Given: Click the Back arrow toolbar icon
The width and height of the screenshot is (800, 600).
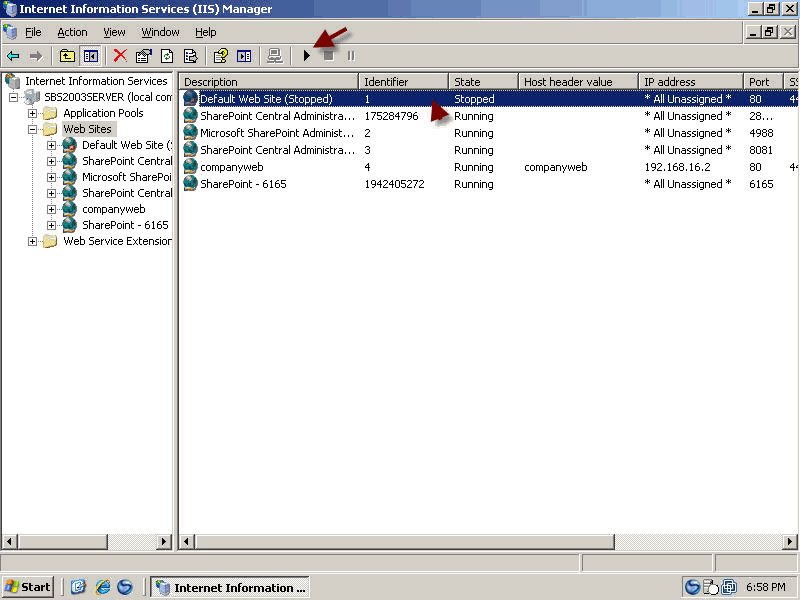Looking at the screenshot, I should click(x=13, y=56).
